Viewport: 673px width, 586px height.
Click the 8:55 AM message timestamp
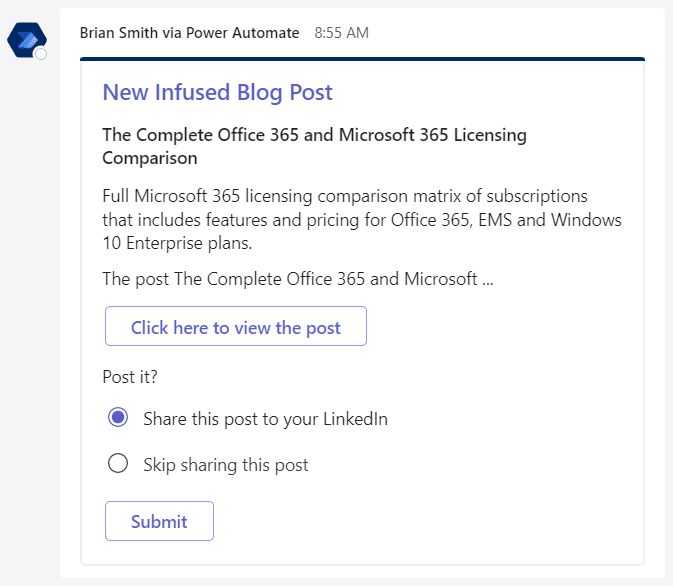click(x=341, y=33)
